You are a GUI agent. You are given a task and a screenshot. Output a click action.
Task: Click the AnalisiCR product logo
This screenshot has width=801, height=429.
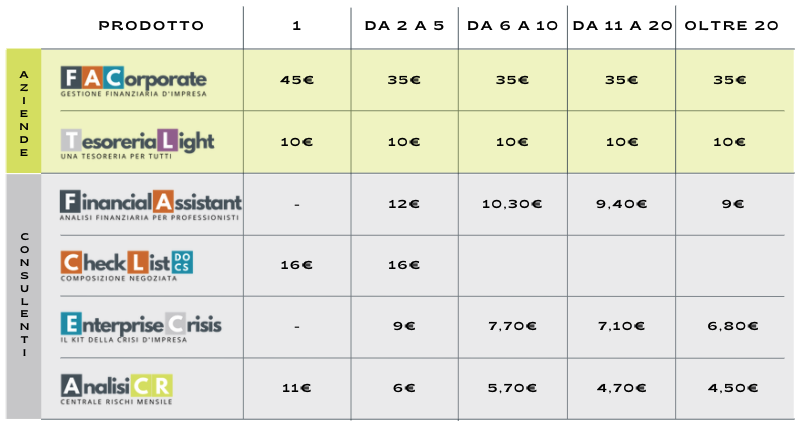tap(116, 390)
